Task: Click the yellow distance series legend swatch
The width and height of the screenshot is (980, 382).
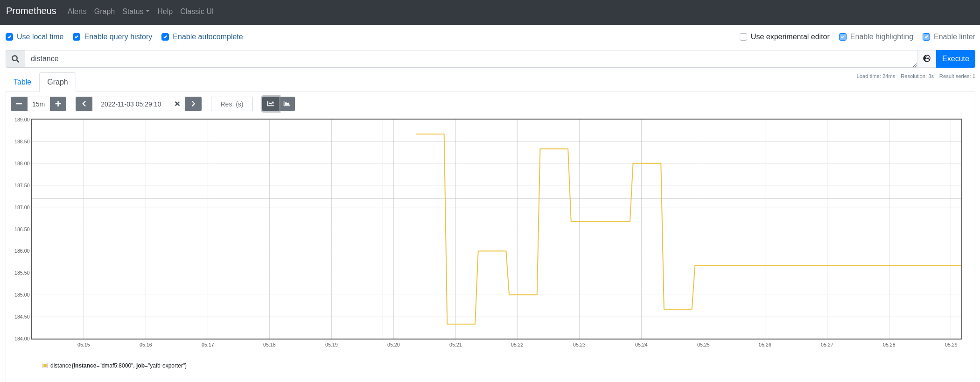Action: (x=45, y=366)
